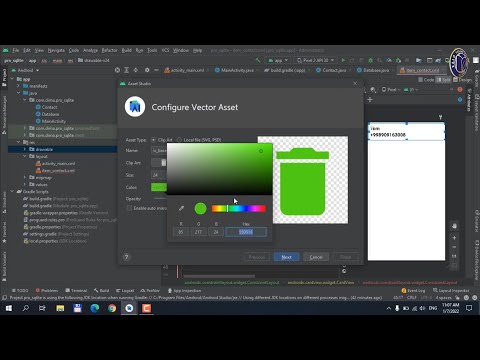Click the G value input field
Screen dimensions: 480x360
coord(198,232)
